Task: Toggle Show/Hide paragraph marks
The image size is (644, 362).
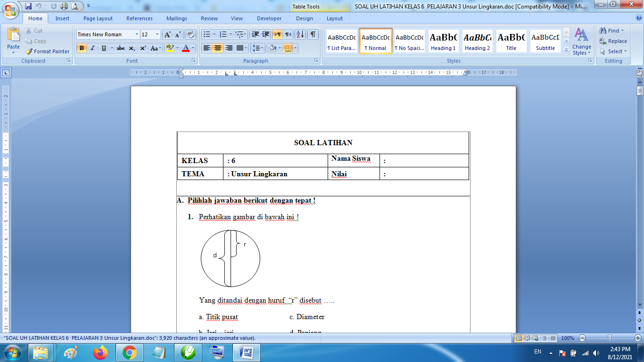Action: (313, 34)
